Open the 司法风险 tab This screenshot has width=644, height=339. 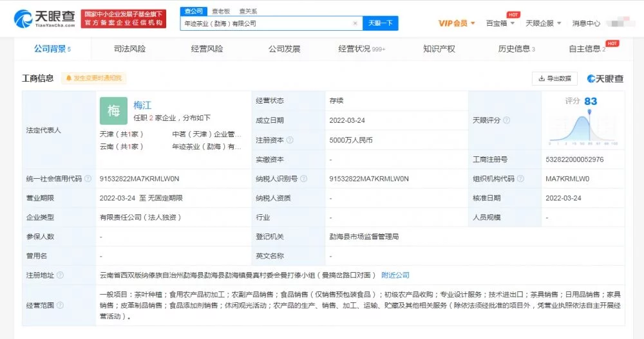point(130,49)
